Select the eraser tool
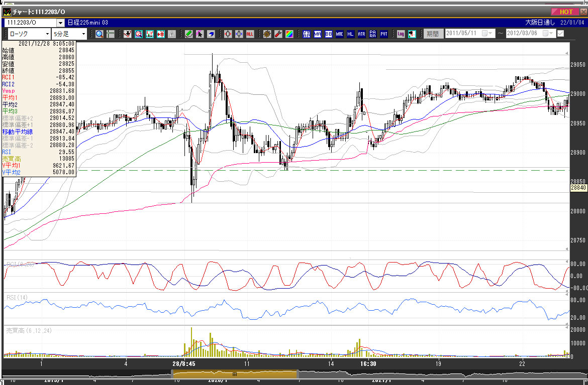588x385 pixels. [211, 34]
